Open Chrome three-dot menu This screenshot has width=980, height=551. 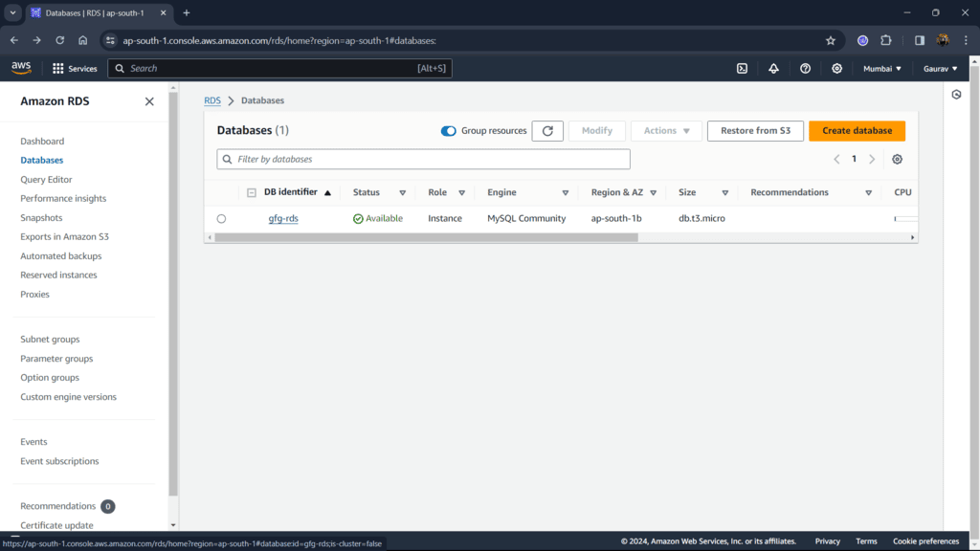tap(966, 40)
